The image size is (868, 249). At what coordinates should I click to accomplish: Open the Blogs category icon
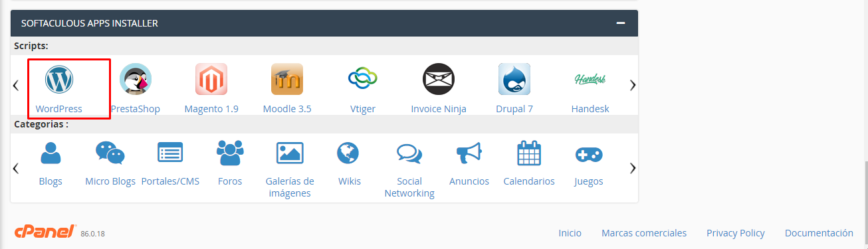tap(51, 153)
